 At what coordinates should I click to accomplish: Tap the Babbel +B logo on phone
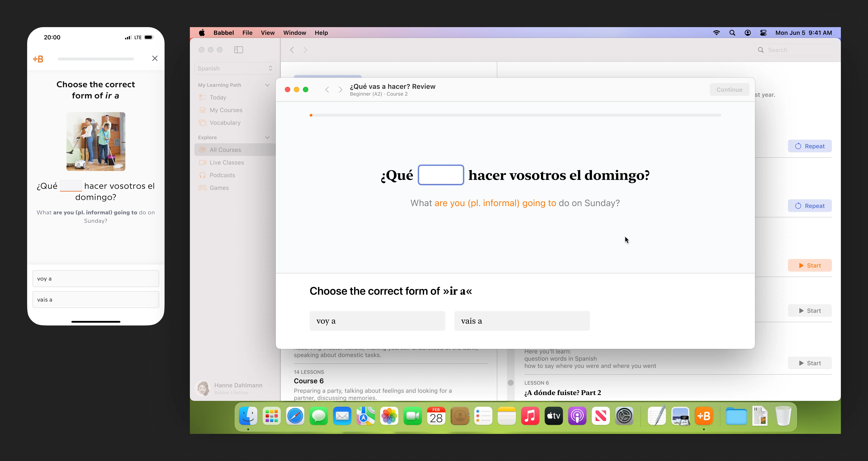click(x=38, y=59)
